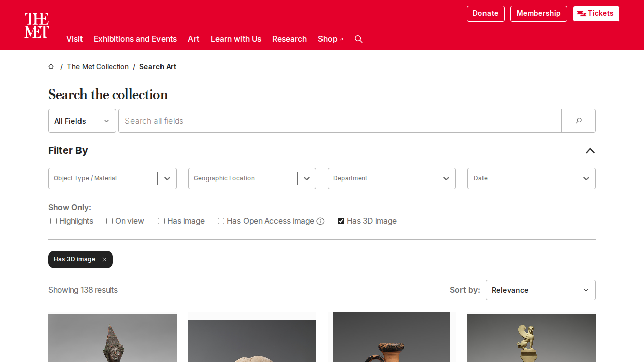The width and height of the screenshot is (644, 362).
Task: Click the info icon next to Has Open Access image
Action: tap(320, 221)
